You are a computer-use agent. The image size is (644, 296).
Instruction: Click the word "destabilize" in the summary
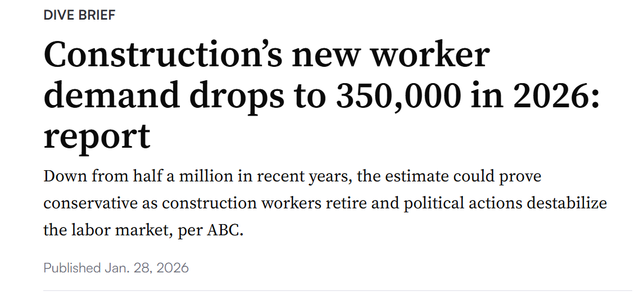567,203
